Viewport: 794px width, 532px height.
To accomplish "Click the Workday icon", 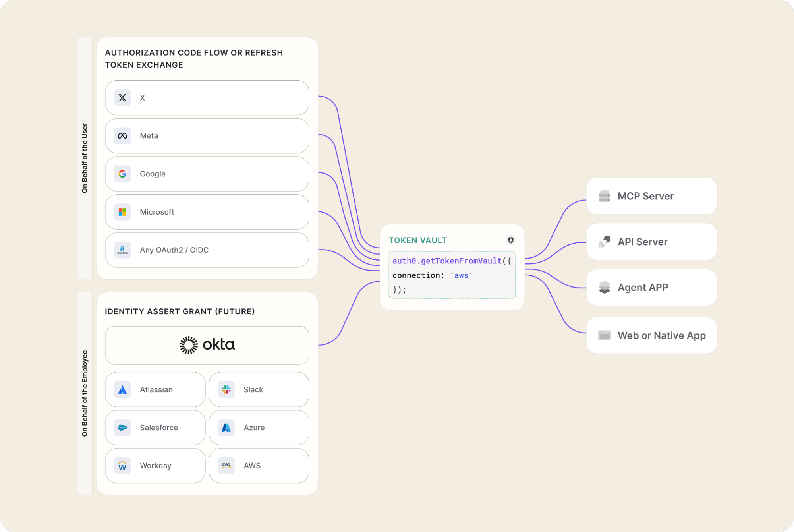I will coord(122,465).
